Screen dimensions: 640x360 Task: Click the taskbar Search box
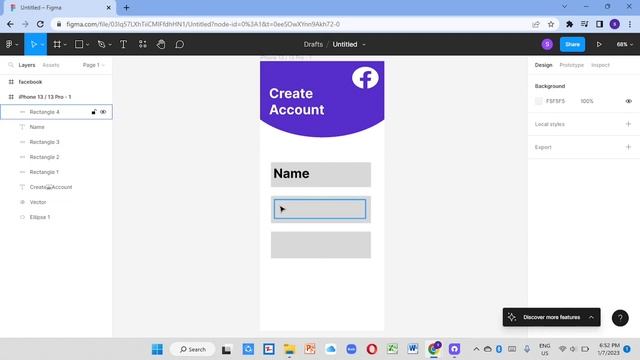point(192,349)
